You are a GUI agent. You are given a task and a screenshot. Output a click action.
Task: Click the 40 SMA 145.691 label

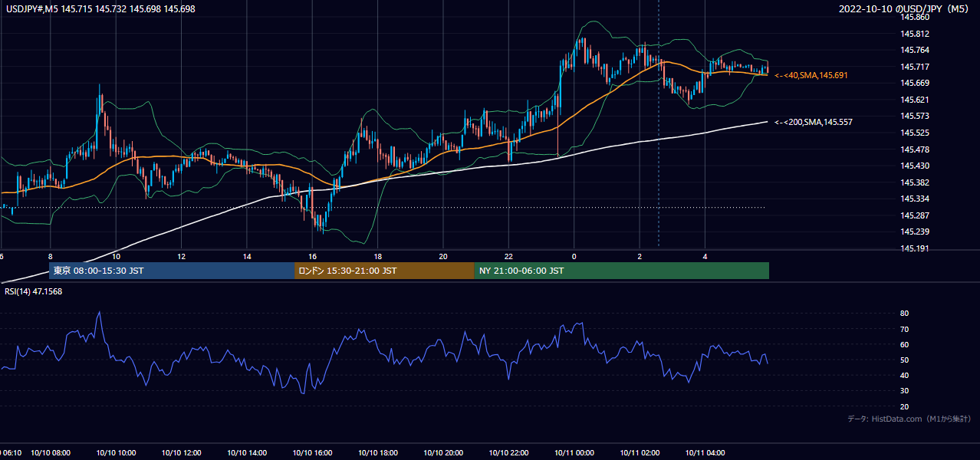tap(811, 76)
